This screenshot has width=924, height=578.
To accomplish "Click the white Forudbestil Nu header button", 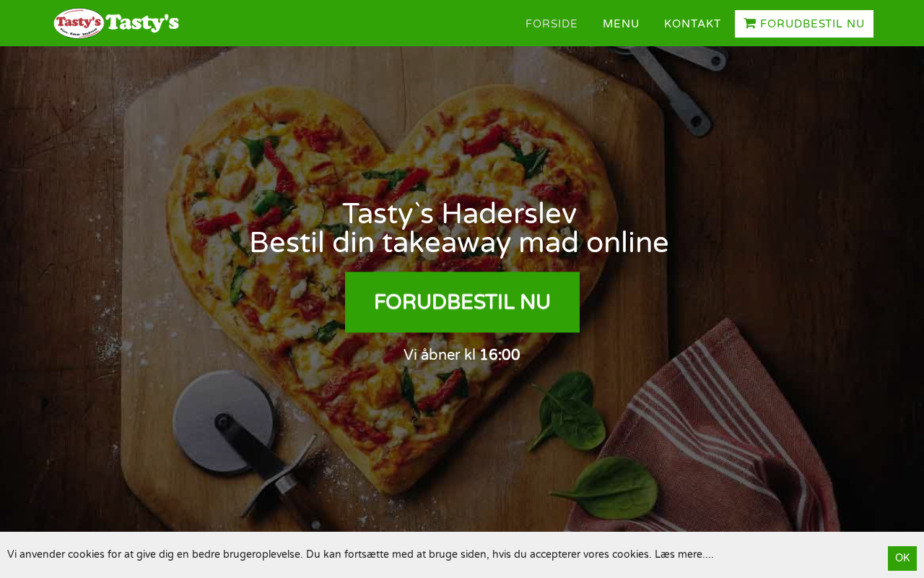I will pos(804,24).
